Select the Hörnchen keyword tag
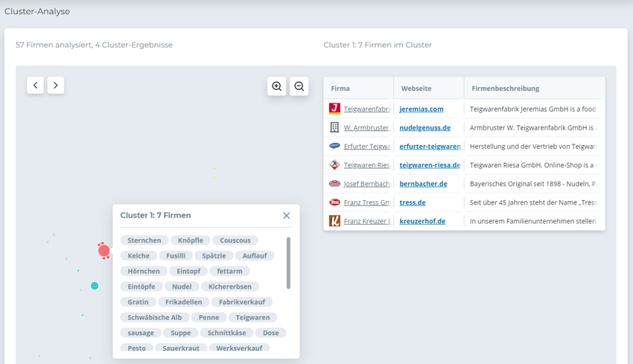The image size is (633, 364). point(144,271)
